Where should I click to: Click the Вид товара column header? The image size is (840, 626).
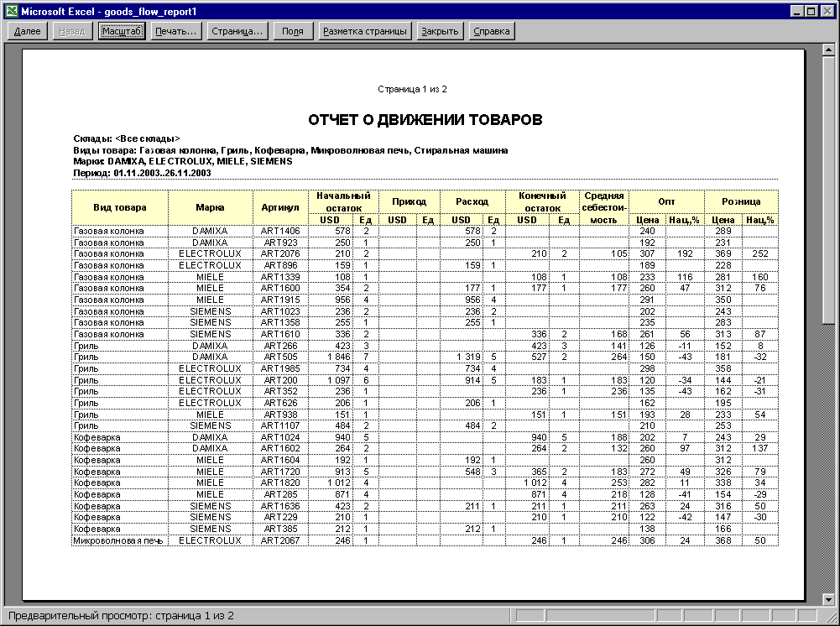pos(120,208)
